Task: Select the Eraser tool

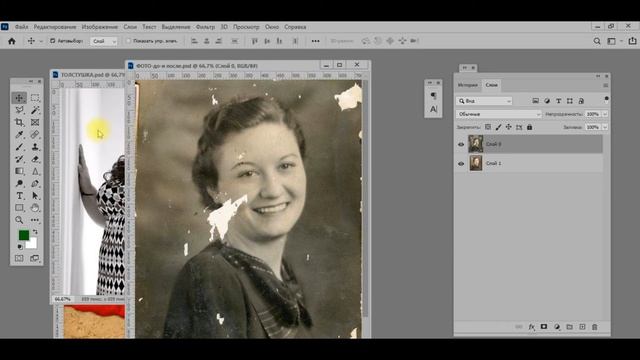Action: pos(35,159)
